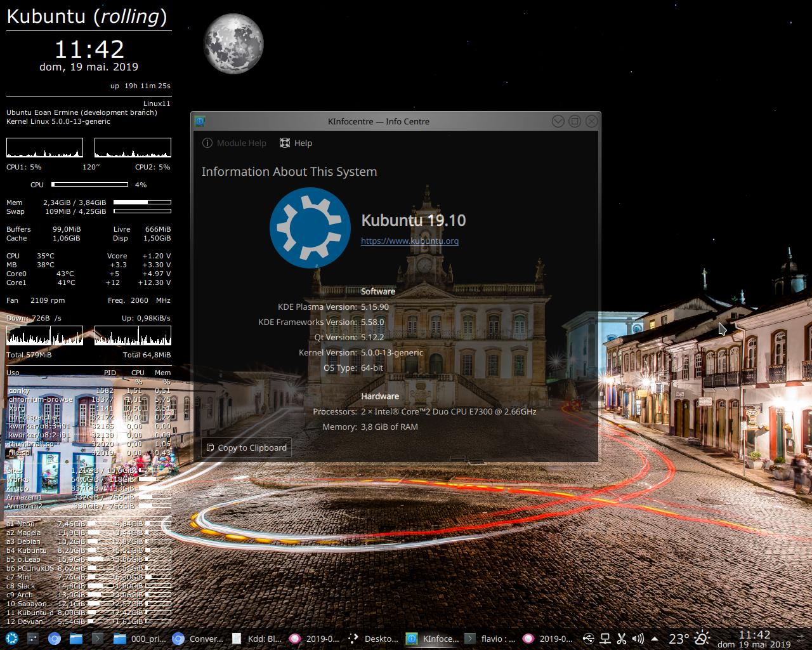Maximize the KInfocentre window

575,121
